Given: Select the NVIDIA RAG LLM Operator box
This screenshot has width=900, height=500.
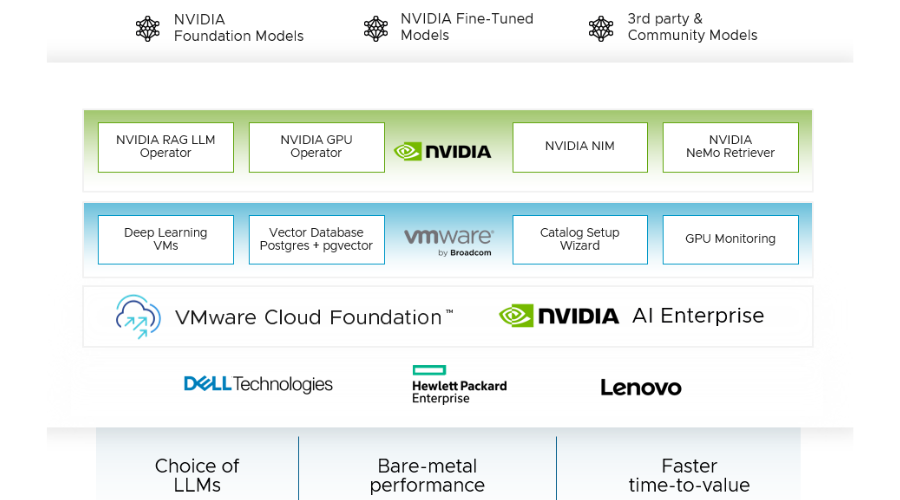Looking at the screenshot, I should tap(166, 147).
